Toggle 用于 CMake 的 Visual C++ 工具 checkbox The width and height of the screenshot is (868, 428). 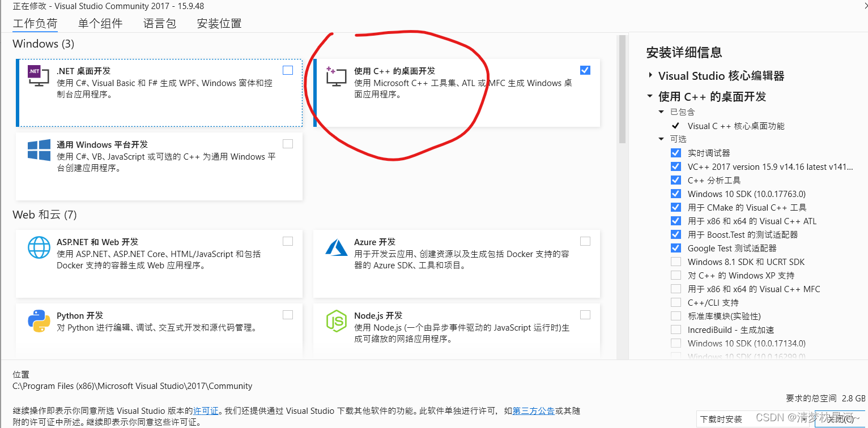(x=675, y=207)
